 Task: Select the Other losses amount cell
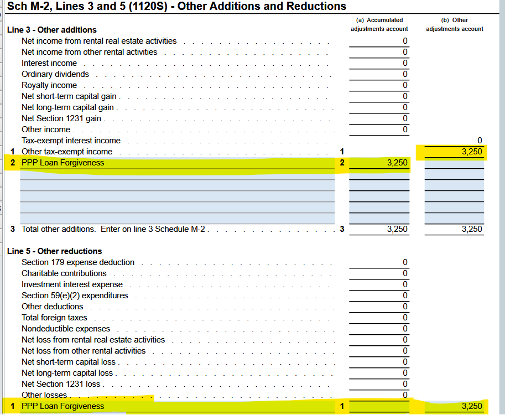[379, 395]
